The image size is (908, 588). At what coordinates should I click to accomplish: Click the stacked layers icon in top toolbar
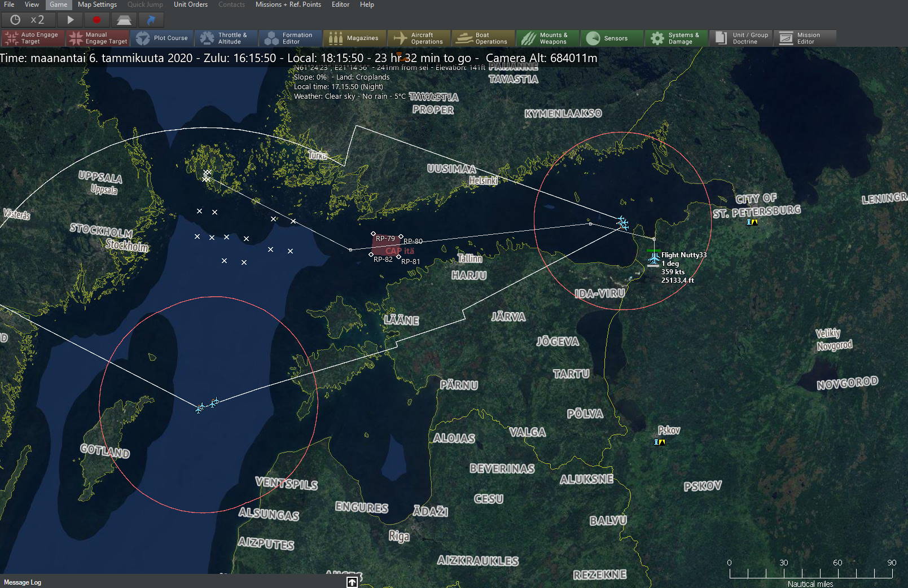point(124,20)
